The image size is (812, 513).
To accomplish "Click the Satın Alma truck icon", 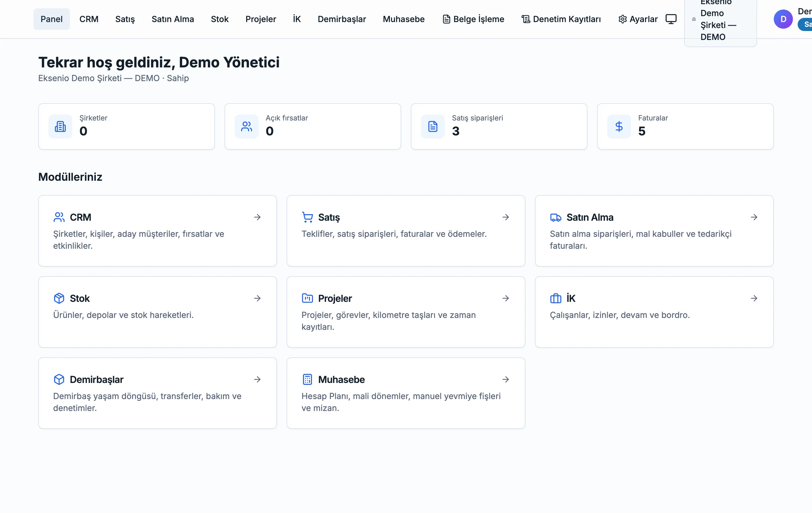I will (x=556, y=217).
